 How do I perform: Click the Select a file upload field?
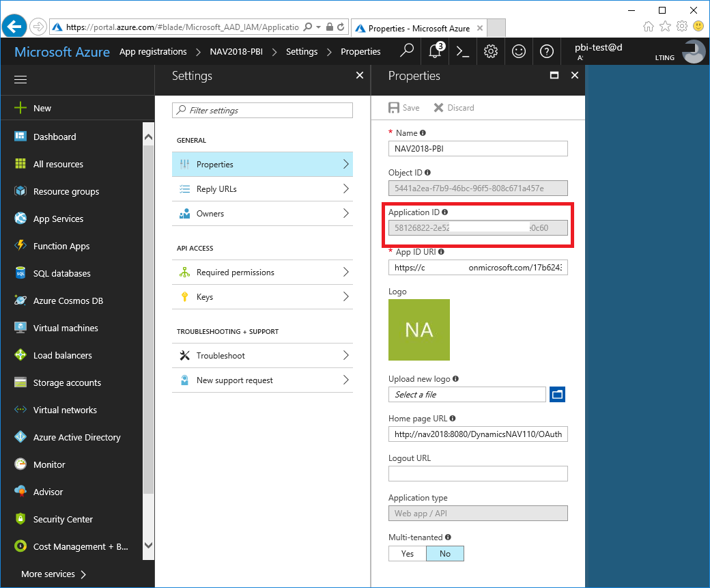pos(467,394)
